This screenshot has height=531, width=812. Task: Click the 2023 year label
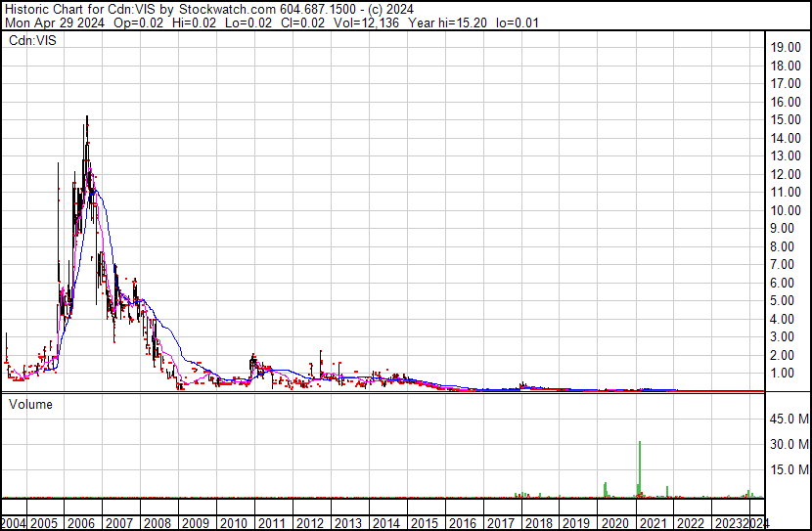[x=728, y=523]
